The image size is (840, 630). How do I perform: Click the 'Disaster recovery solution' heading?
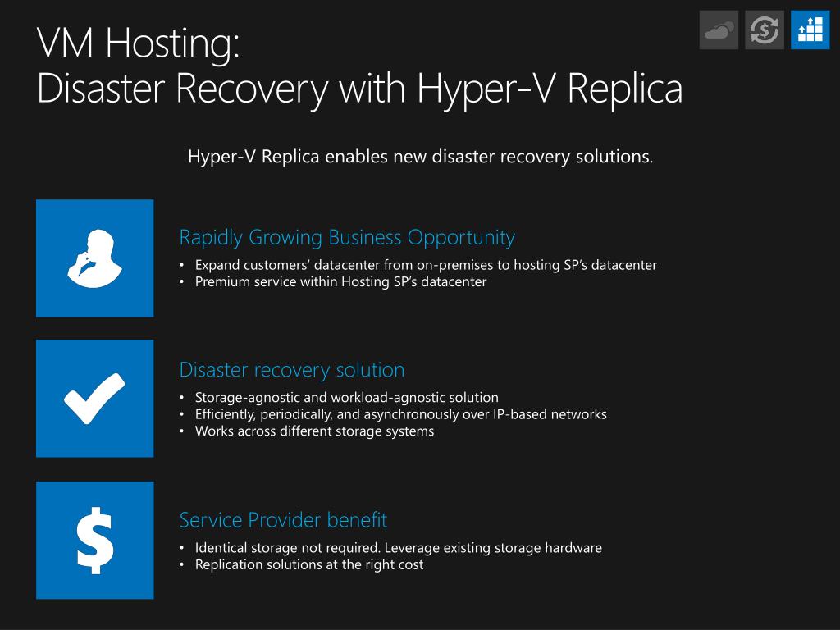click(292, 370)
